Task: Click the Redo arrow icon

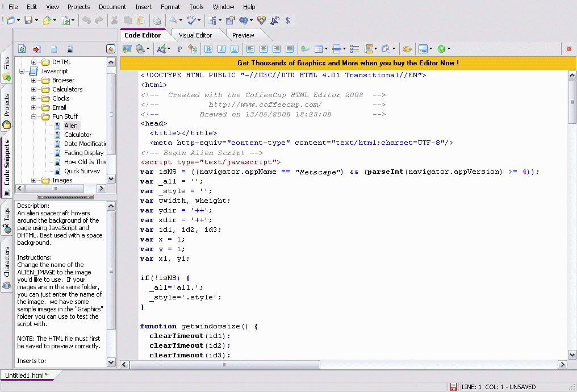Action: point(99,20)
